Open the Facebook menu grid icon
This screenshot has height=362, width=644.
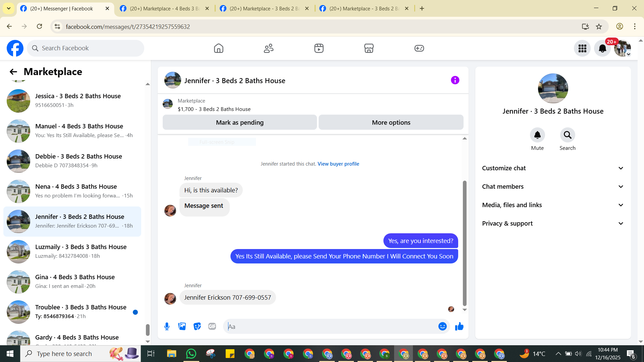click(x=582, y=49)
